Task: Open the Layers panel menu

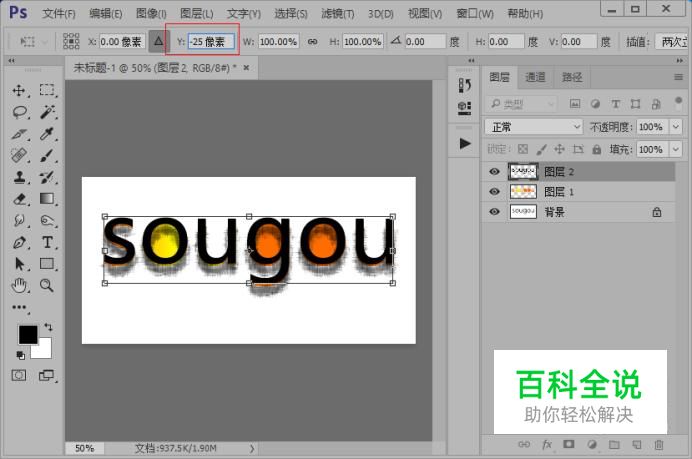Action: [678, 77]
